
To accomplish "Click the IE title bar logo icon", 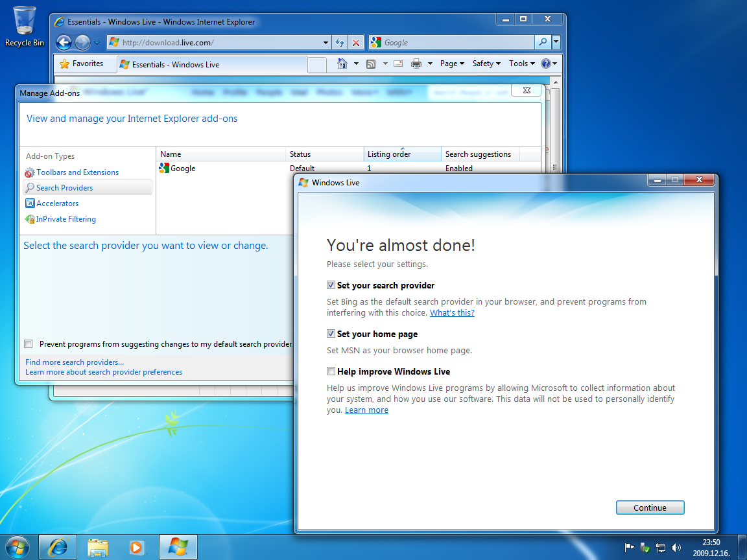I will 60,22.
